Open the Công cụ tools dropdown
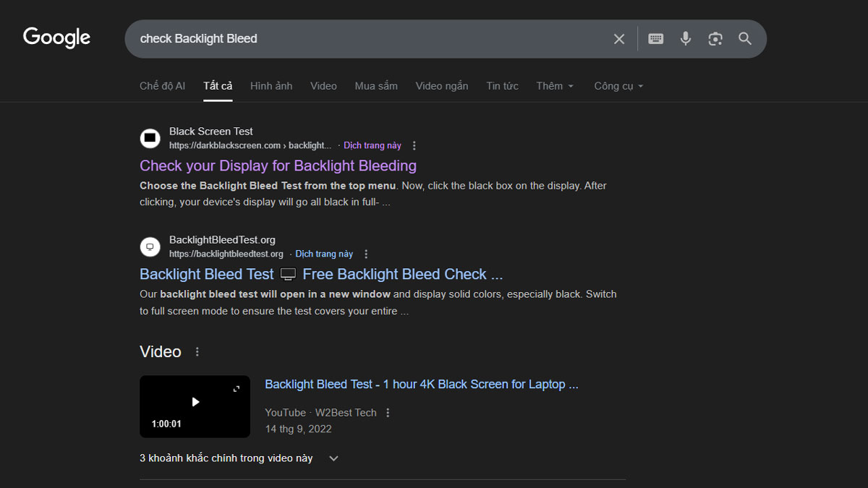This screenshot has width=868, height=488. click(618, 86)
